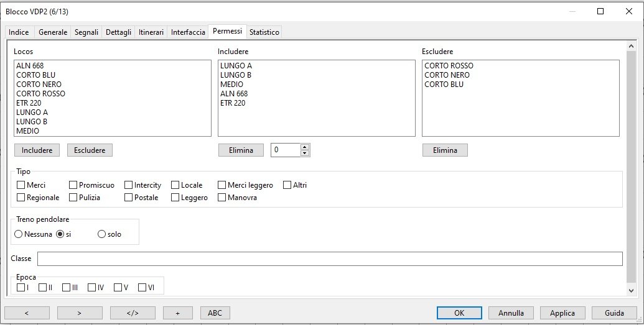Decrease the spinner value with down arrow
This screenshot has height=325, width=644.
click(305, 153)
